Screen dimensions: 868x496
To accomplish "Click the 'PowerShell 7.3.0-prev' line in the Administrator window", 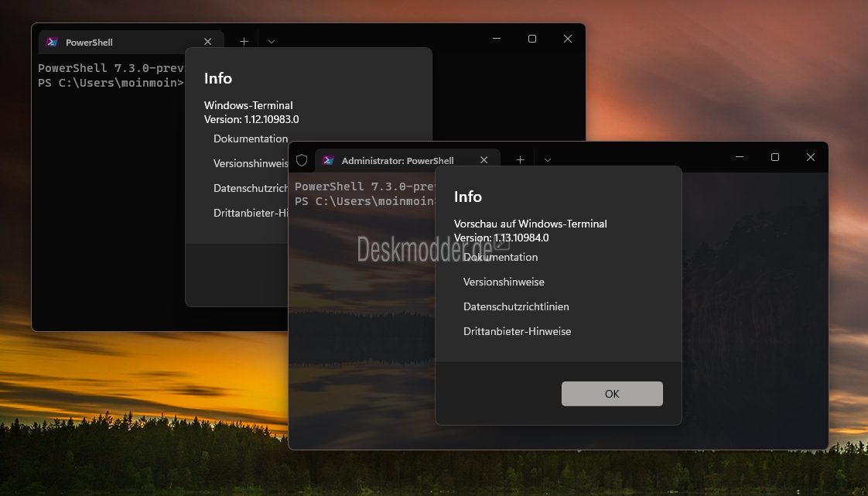I will 365,186.
